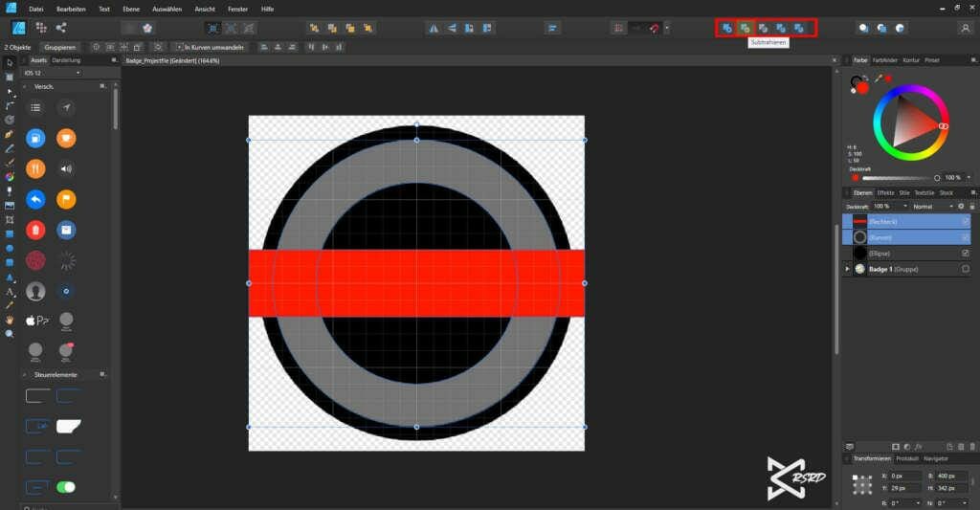The height and width of the screenshot is (510, 980).
Task: Switch to the Effekte tab
Action: tap(885, 192)
